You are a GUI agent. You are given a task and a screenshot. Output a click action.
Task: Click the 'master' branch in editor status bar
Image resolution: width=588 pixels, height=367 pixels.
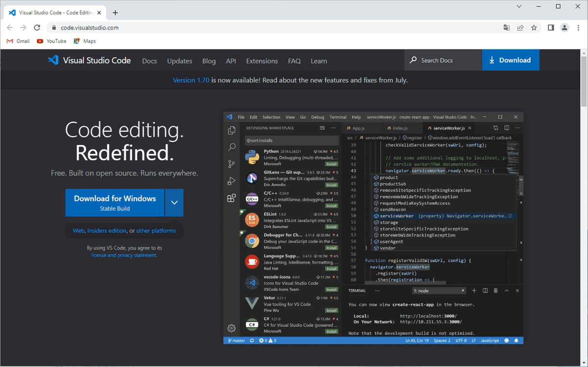(x=236, y=341)
